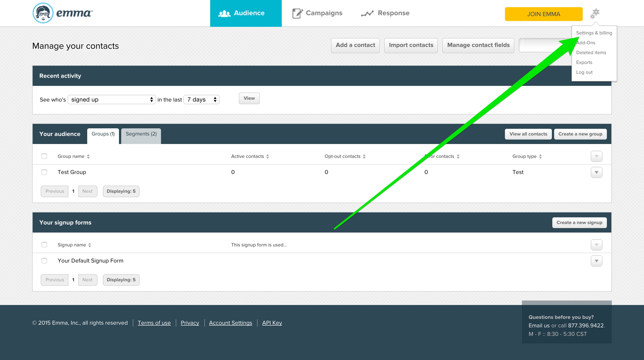This screenshot has height=360, width=644.
Task: Open the 7 days period dropdown
Action: tap(201, 100)
